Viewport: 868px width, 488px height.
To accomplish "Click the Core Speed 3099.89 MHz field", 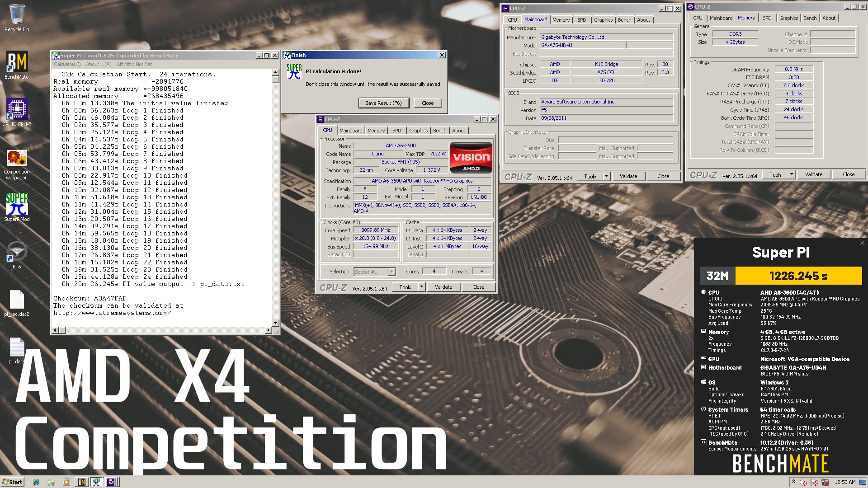I will [375, 230].
